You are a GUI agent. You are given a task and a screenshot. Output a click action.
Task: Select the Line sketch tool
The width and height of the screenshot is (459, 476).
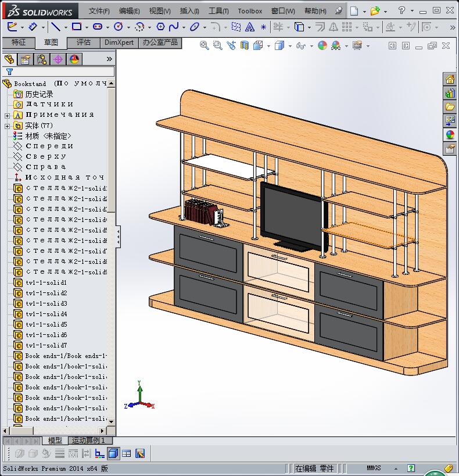coord(55,27)
